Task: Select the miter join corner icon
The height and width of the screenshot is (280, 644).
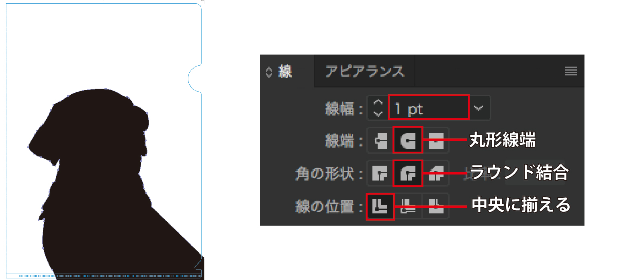Action: click(381, 173)
